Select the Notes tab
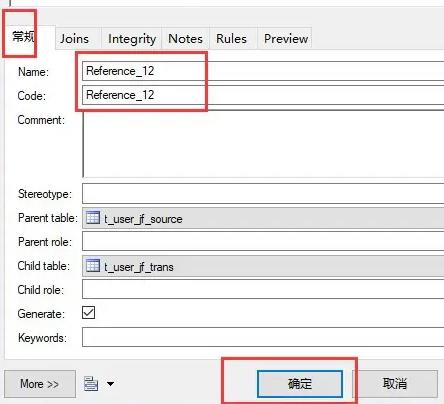 click(x=185, y=38)
